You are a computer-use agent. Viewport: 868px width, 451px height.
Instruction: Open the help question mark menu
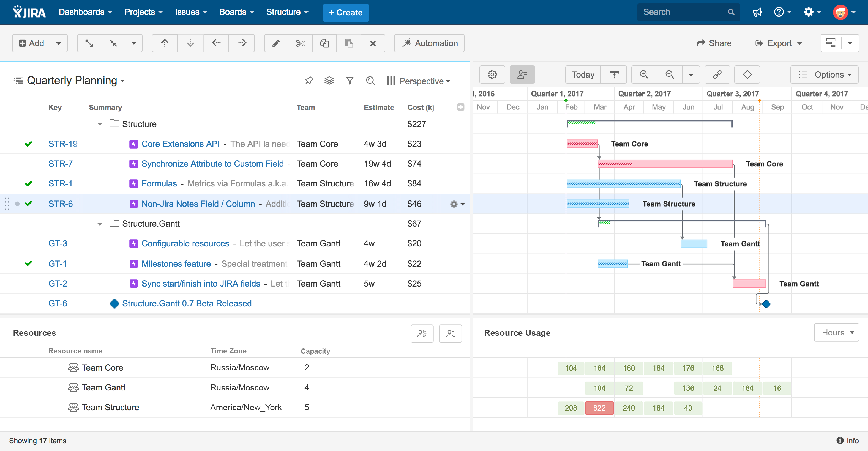(x=782, y=12)
